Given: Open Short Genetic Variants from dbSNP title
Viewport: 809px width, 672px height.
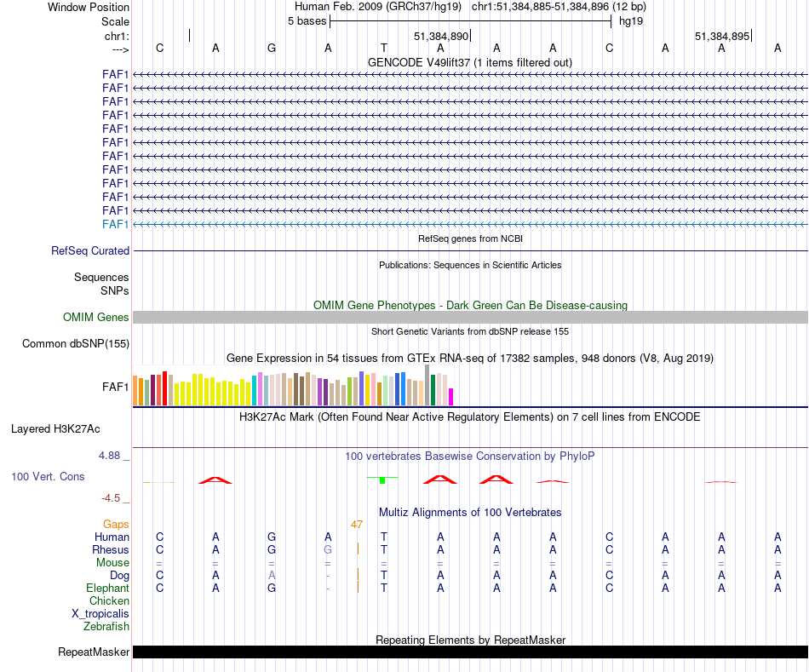Looking at the screenshot, I should pos(470,331).
